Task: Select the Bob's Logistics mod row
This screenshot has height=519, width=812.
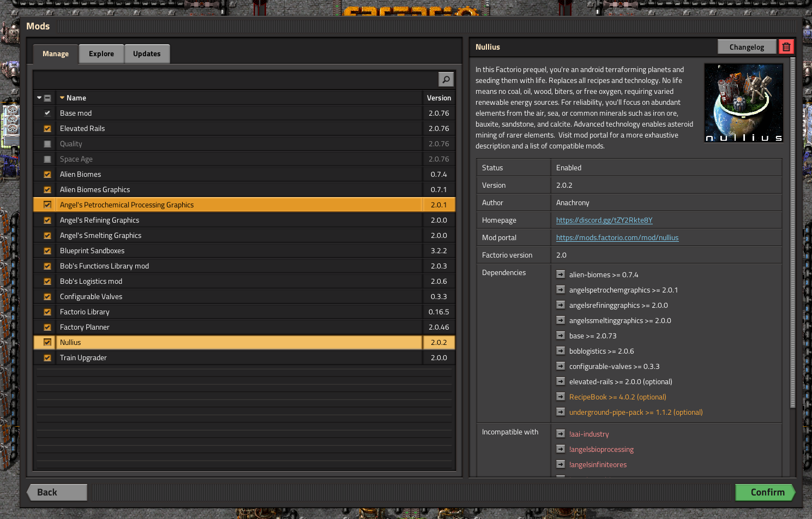Action: (244, 282)
